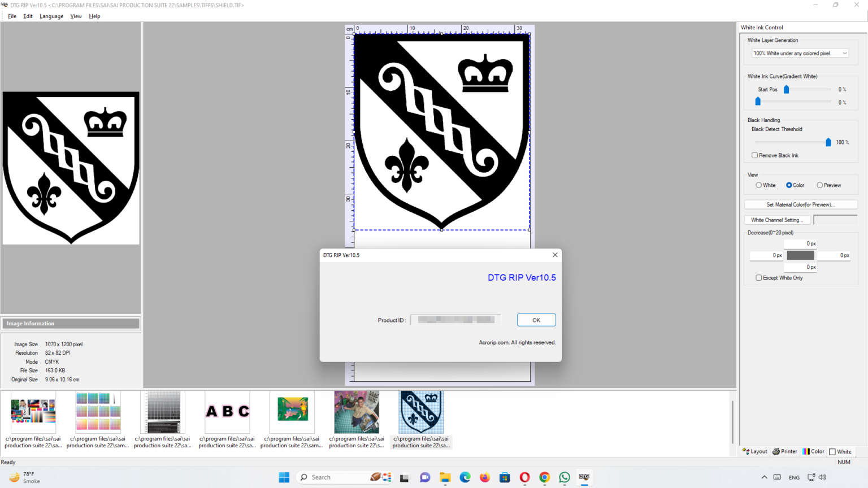Open the White Layer Generation dropdown

845,53
